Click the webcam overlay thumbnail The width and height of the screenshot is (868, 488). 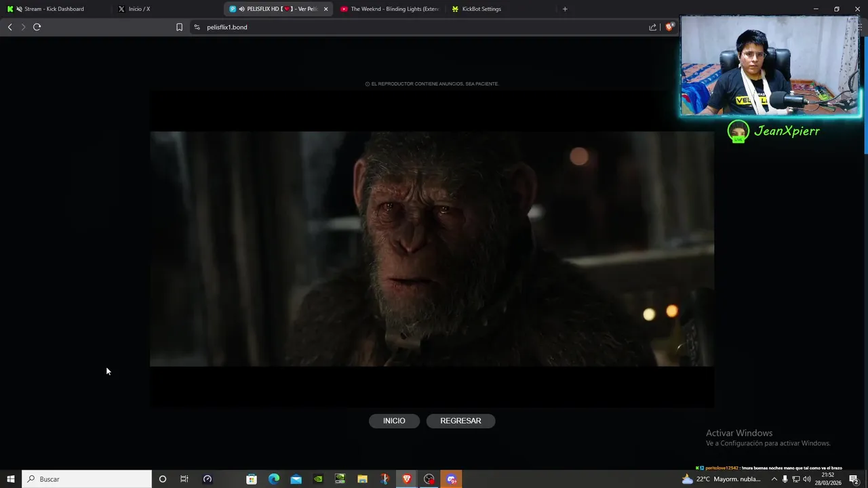coord(770,66)
